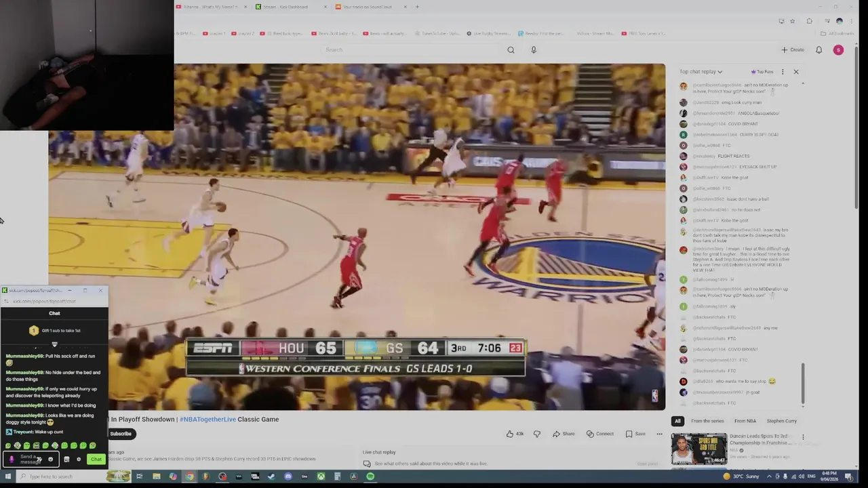Viewport: 868px width, 488px height.
Task: Open All Bookmarks folder
Action: coord(837,33)
